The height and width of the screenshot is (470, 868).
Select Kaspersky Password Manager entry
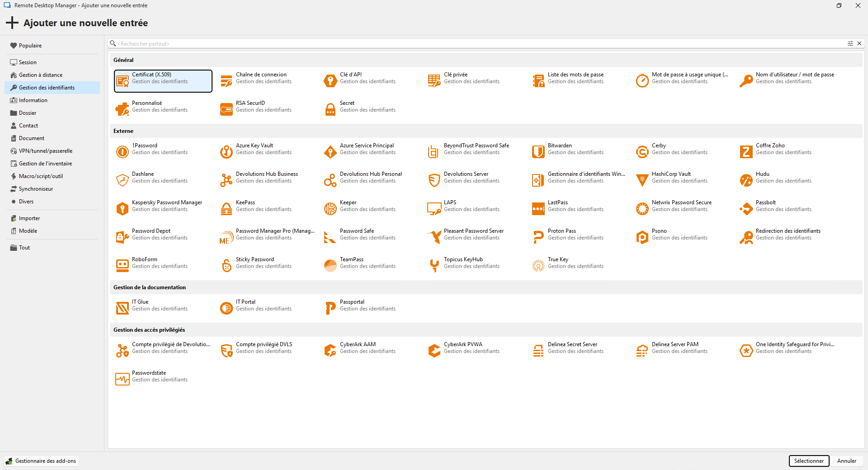click(163, 209)
